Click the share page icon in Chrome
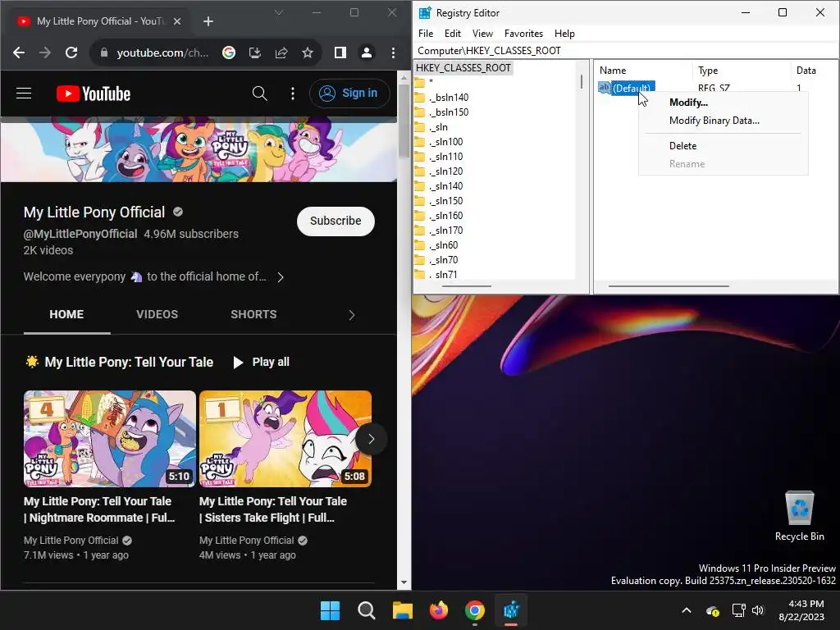 tap(281, 52)
